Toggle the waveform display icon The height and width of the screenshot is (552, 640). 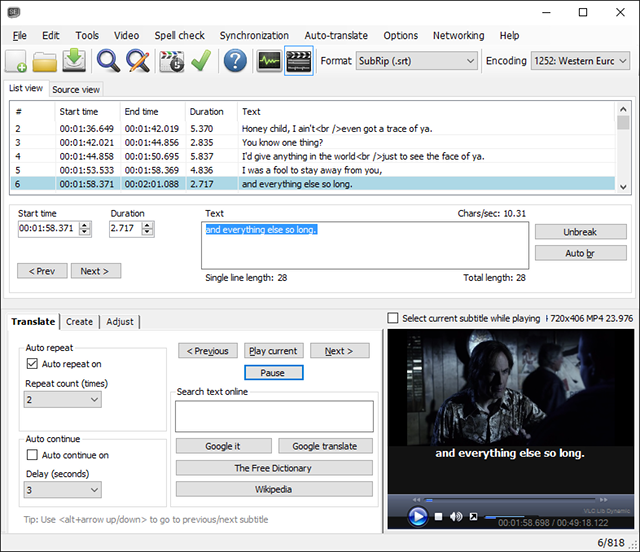[268, 61]
